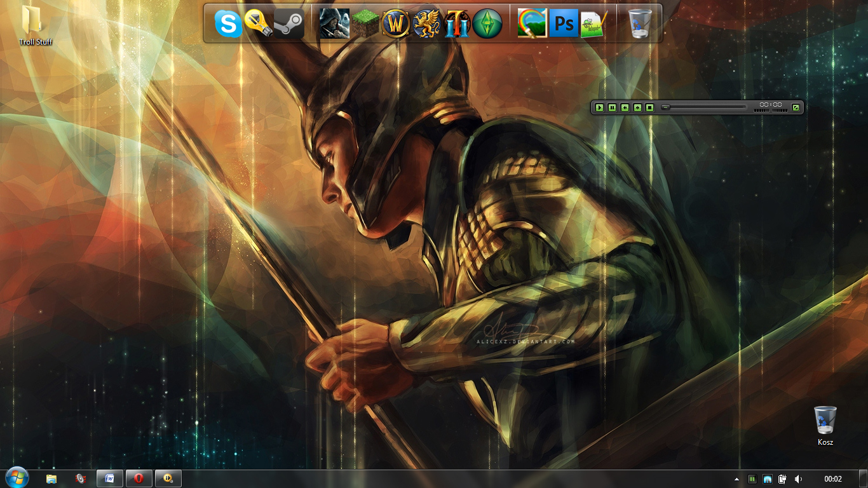Open Notepad++ from the dock
Viewport: 868px width, 488px height.
tap(593, 24)
